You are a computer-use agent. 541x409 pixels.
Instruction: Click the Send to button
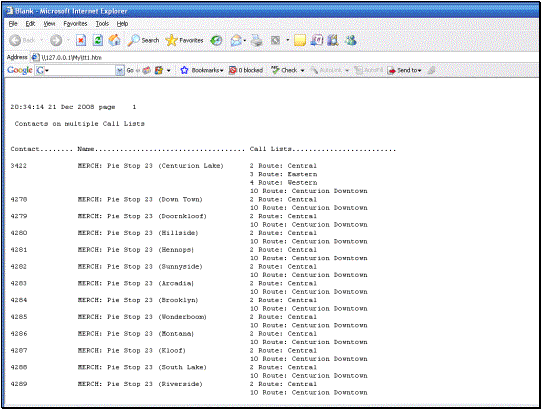click(403, 70)
